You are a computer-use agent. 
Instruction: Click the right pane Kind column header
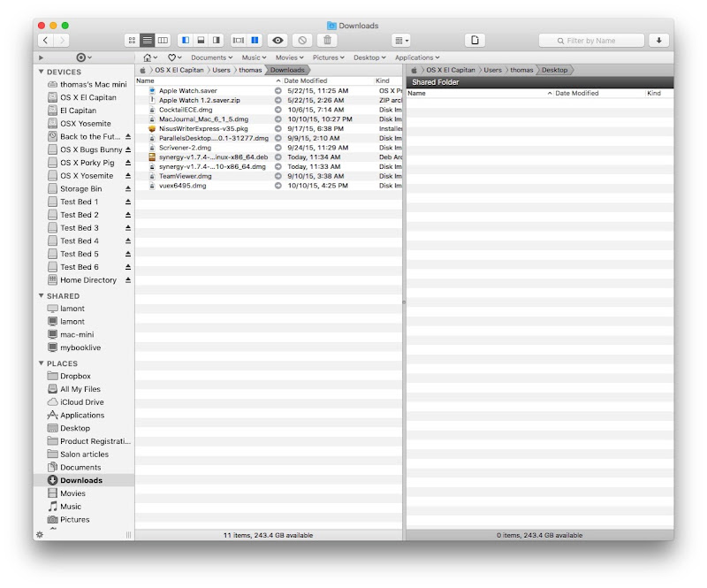659,93
